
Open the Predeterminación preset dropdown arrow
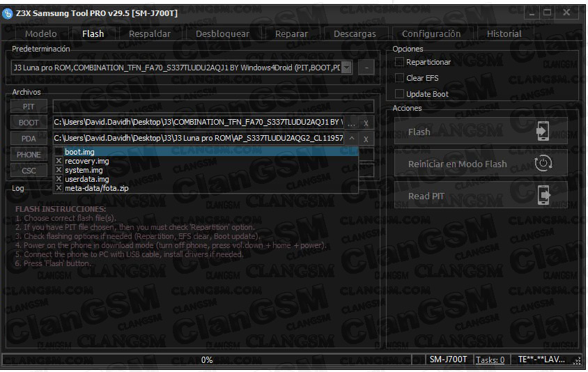346,68
